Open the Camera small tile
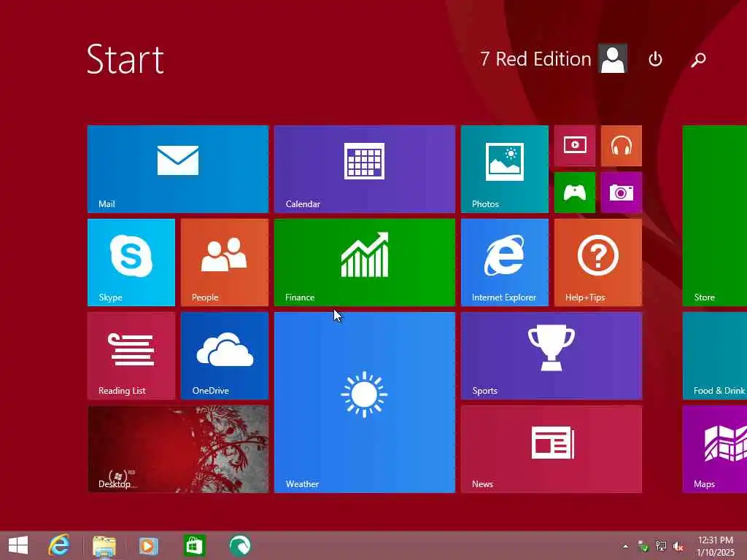747x560 pixels. [622, 192]
